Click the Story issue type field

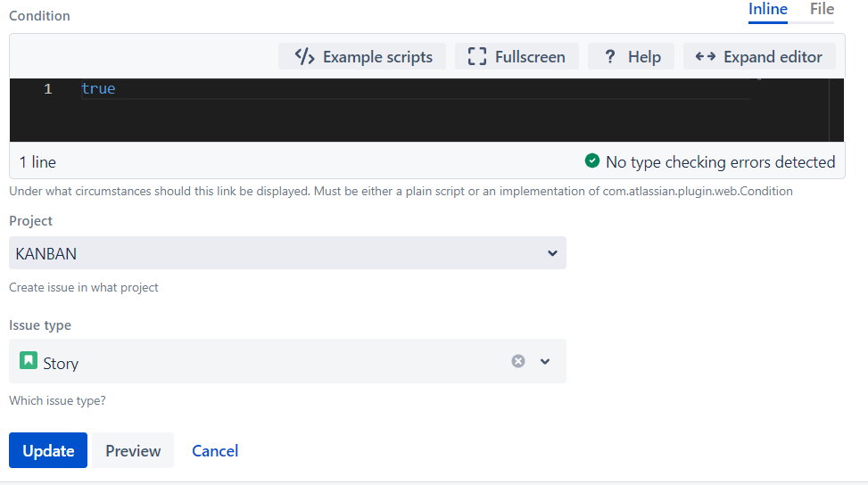point(268,362)
